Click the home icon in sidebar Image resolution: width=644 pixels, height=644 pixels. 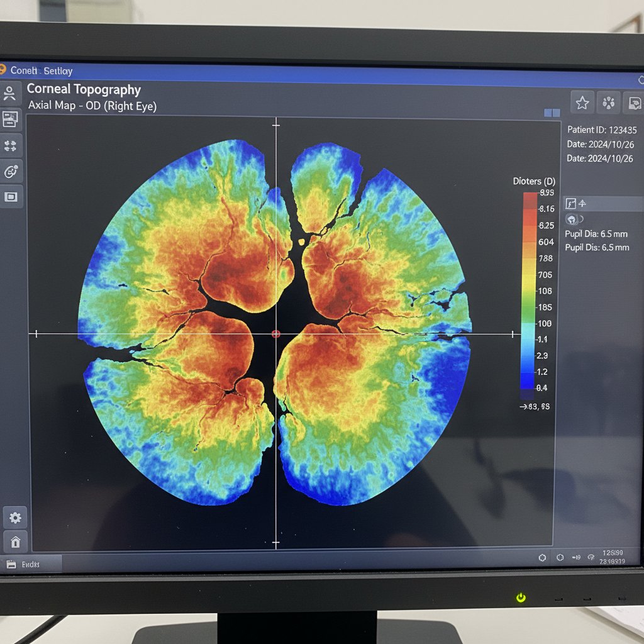coord(14,541)
